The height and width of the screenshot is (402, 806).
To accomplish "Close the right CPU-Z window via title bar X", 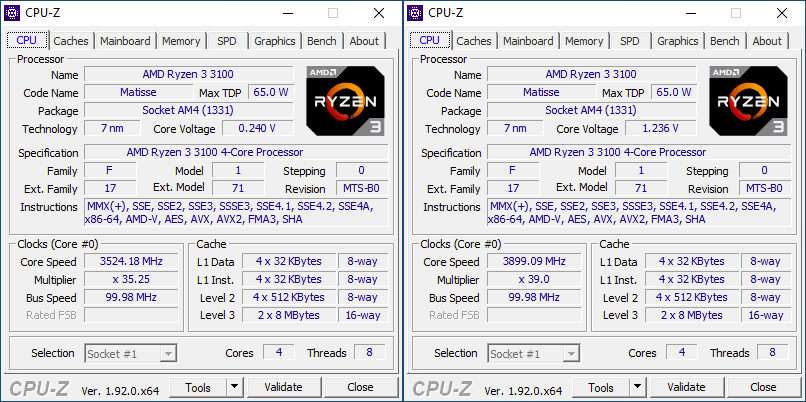I will pos(781,13).
